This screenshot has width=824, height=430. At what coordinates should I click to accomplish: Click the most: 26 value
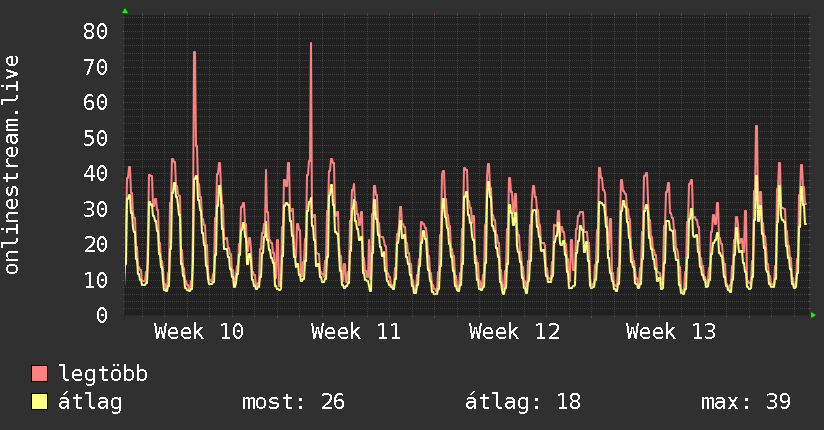[293, 402]
